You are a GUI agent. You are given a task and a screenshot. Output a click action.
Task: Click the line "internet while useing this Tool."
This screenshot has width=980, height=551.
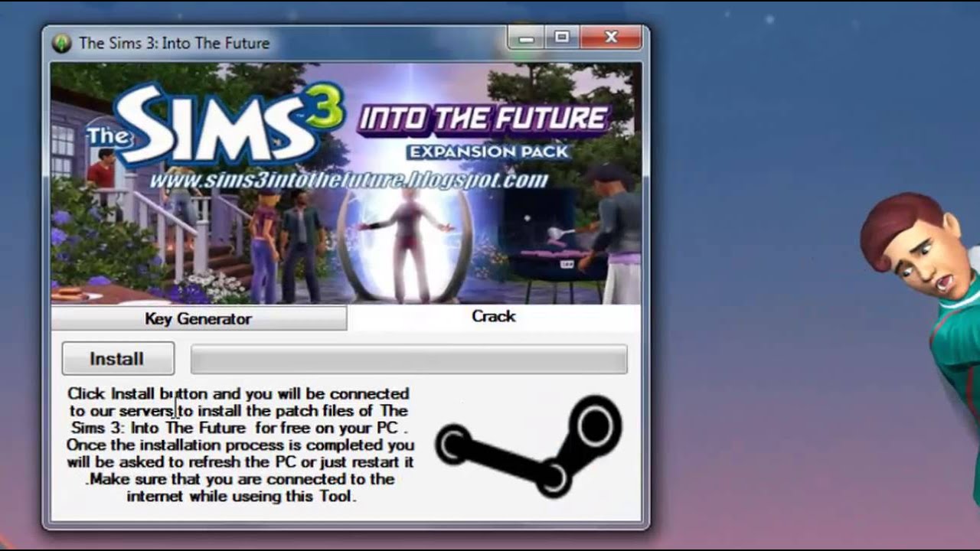[242, 496]
